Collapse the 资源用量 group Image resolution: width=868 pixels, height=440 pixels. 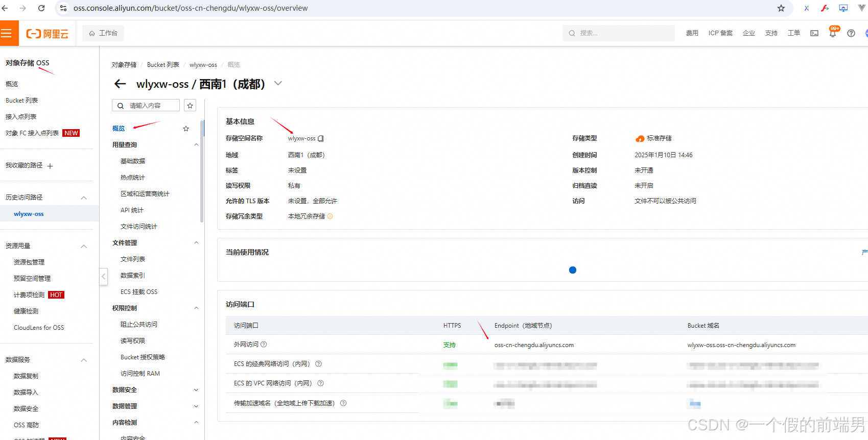click(x=84, y=246)
